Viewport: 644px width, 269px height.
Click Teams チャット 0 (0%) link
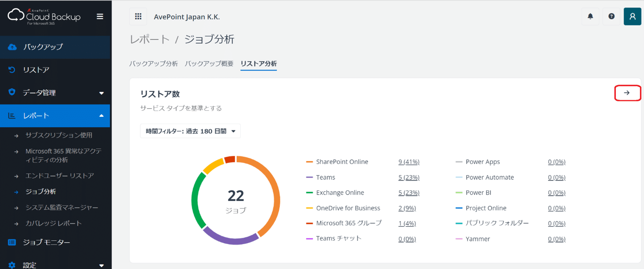(x=407, y=239)
